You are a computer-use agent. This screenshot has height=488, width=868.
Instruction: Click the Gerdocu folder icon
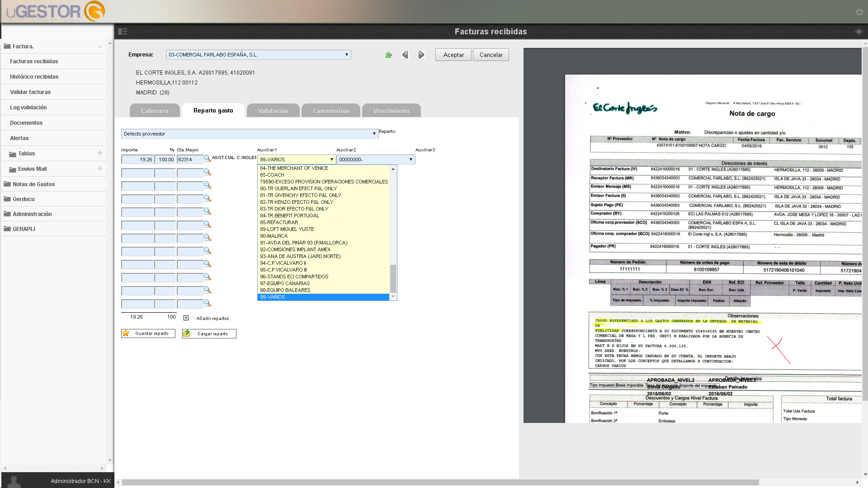7,199
